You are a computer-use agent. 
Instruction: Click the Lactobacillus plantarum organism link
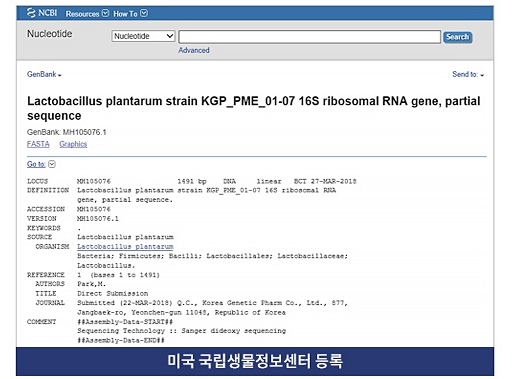tap(125, 247)
